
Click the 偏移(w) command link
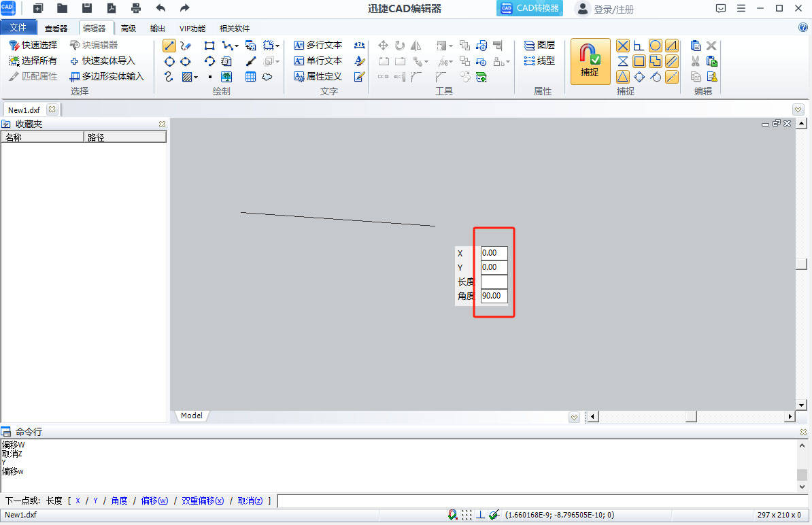pyautogui.click(x=154, y=501)
